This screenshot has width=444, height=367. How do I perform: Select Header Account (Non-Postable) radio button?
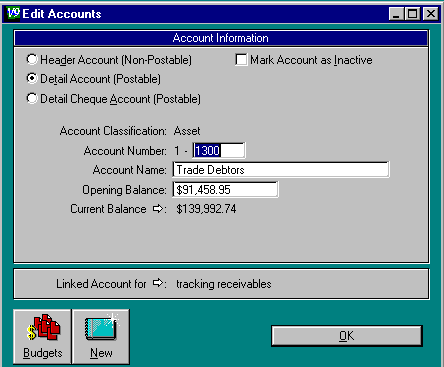click(32, 59)
